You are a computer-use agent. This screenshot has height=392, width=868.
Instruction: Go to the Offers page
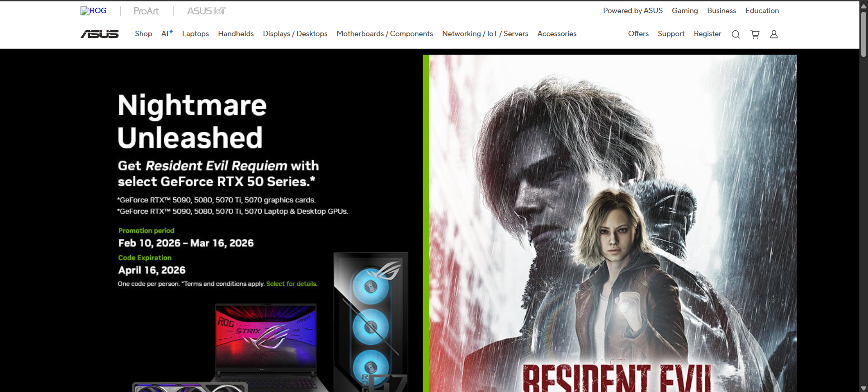(x=638, y=34)
